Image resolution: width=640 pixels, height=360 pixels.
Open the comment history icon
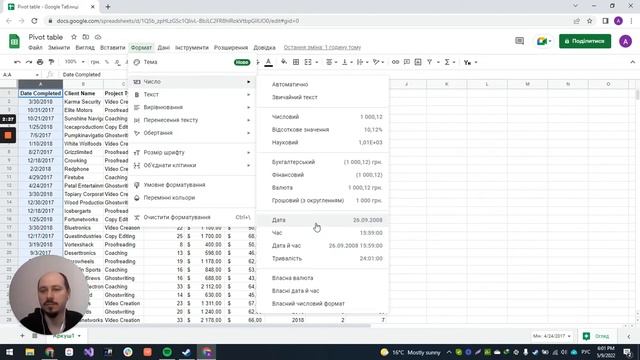click(519, 41)
